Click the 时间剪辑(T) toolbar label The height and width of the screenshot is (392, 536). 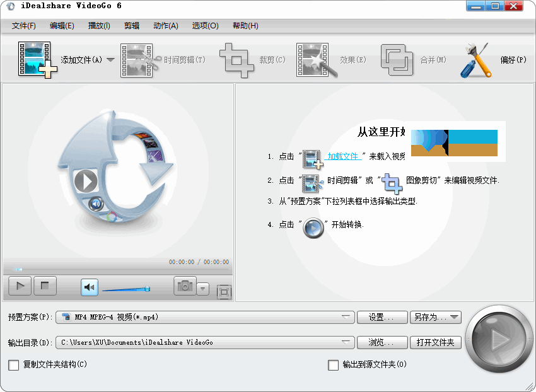click(185, 60)
